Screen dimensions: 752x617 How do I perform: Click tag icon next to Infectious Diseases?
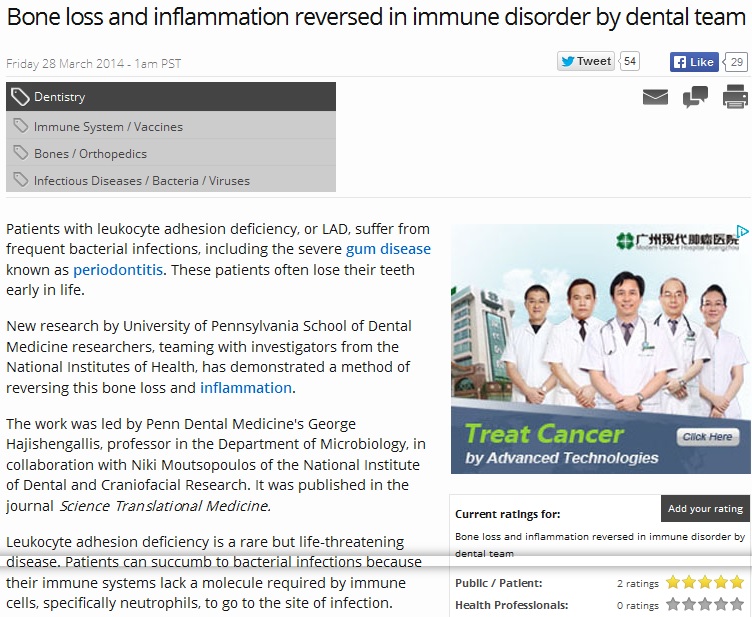(x=19, y=180)
